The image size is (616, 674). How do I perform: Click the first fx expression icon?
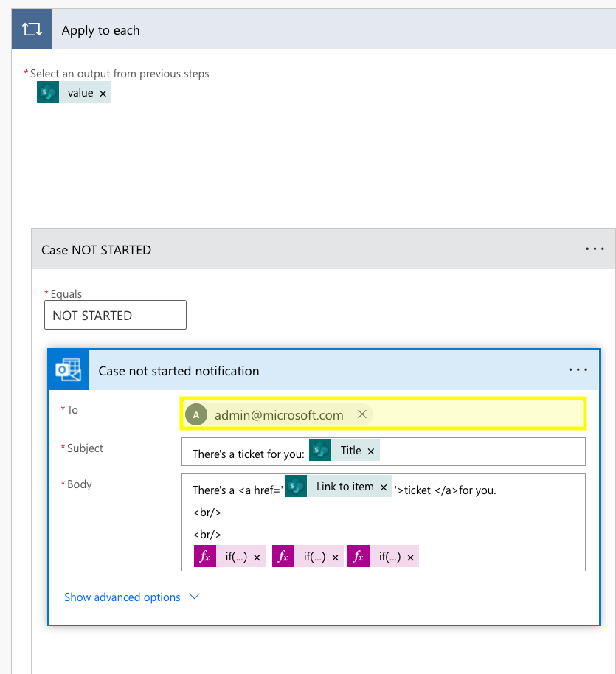(205, 557)
